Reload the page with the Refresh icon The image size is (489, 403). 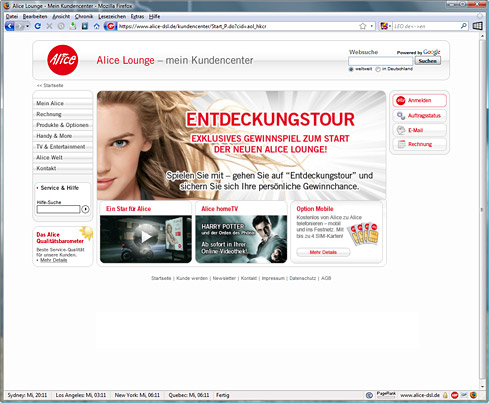[x=38, y=26]
